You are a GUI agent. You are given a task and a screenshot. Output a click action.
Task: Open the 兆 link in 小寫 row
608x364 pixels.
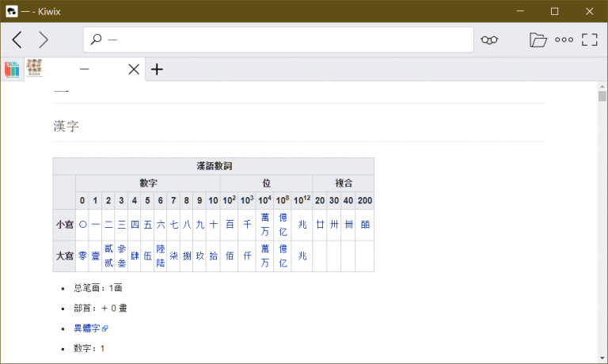[302, 225]
